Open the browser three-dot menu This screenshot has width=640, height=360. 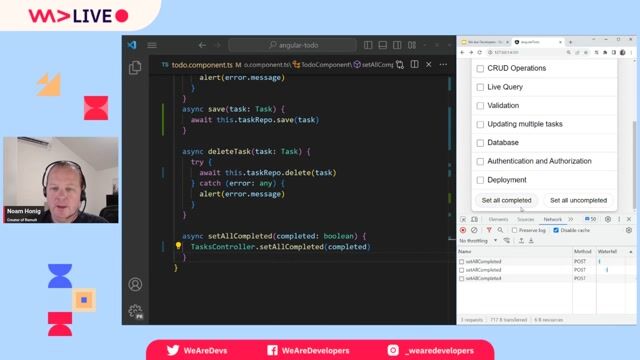pyautogui.click(x=631, y=53)
